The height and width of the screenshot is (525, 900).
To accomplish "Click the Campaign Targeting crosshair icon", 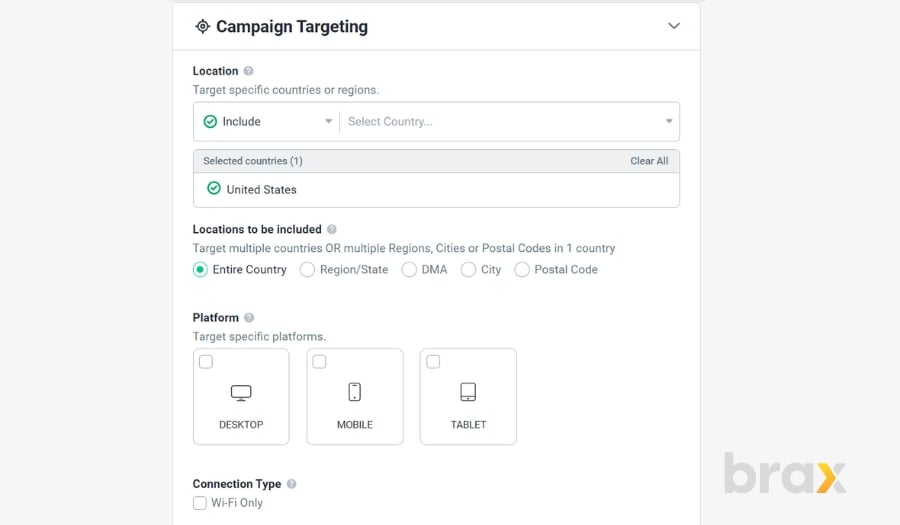I will tap(203, 26).
